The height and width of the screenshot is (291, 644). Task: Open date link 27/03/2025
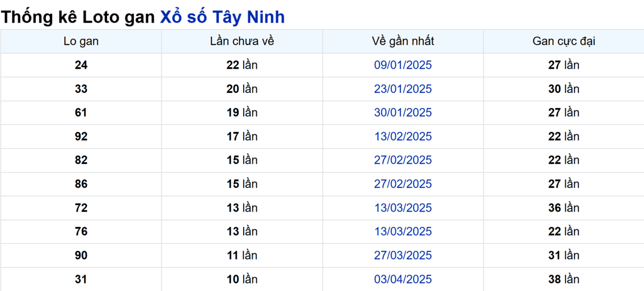(403, 256)
